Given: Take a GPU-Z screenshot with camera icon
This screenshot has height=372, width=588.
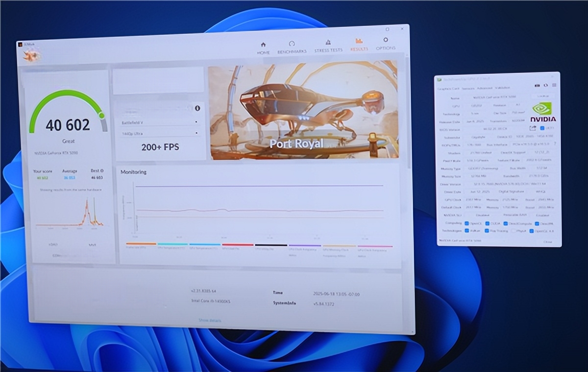Looking at the screenshot, I should pos(538,85).
